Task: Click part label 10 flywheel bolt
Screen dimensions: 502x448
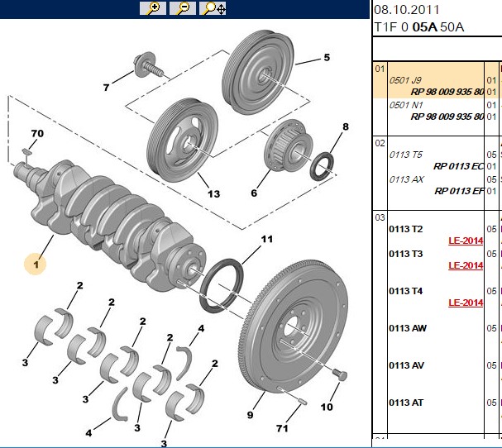Action: (327, 407)
